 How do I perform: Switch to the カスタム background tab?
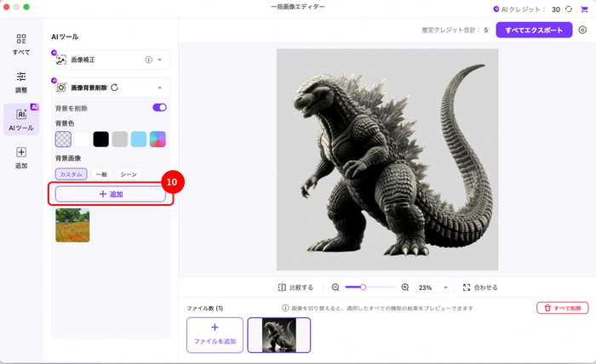click(71, 174)
